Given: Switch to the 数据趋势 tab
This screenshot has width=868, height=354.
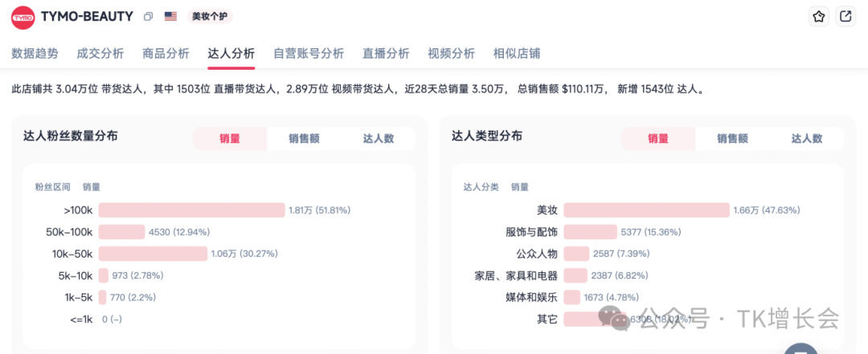Looking at the screenshot, I should 35,54.
